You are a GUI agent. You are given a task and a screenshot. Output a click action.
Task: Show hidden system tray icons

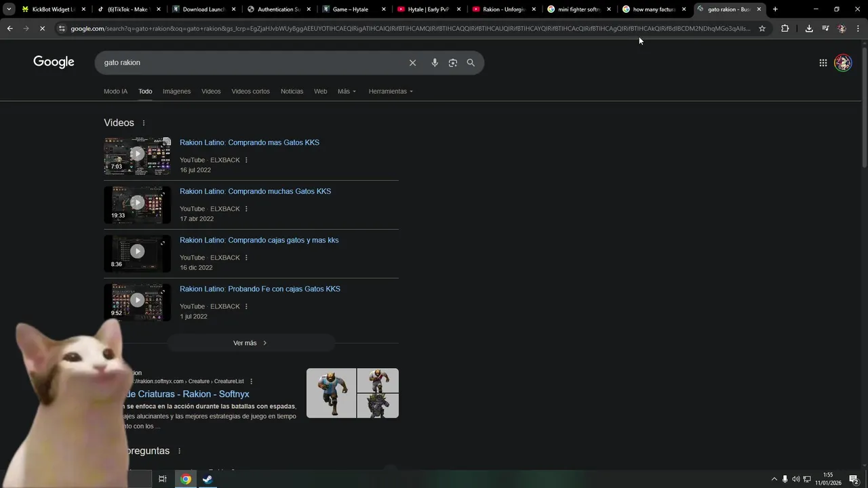pos(774,479)
